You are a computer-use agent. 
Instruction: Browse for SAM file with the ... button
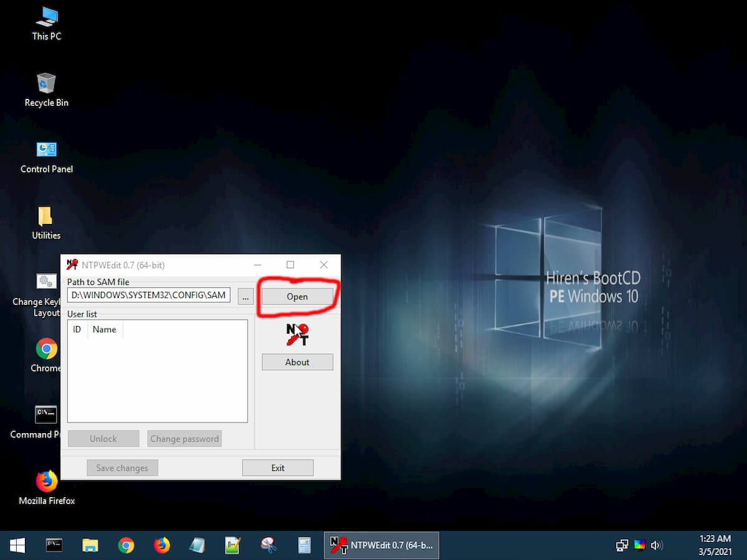tap(246, 296)
